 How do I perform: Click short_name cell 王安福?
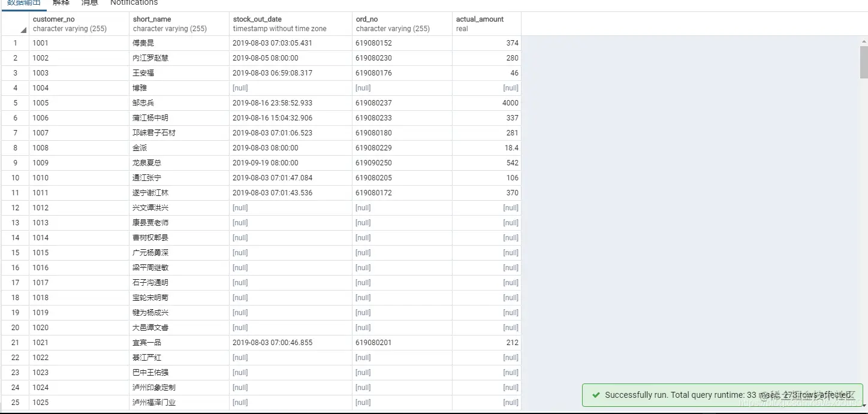click(179, 73)
